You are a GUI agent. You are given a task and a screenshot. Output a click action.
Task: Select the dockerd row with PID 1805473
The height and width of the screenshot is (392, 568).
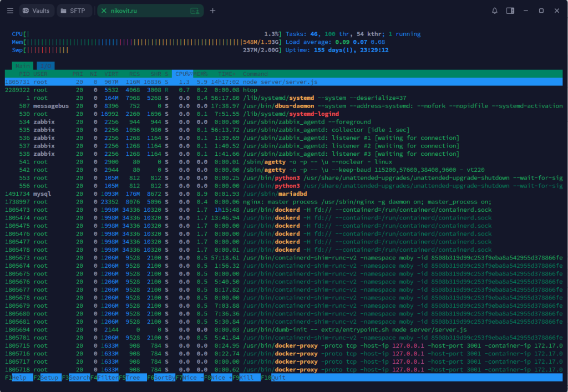click(283, 210)
